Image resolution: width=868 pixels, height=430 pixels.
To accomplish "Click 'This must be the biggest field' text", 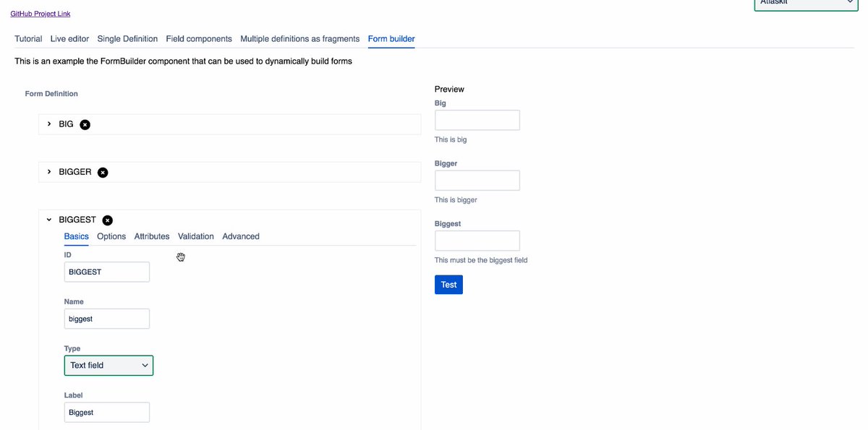I will click(481, 260).
